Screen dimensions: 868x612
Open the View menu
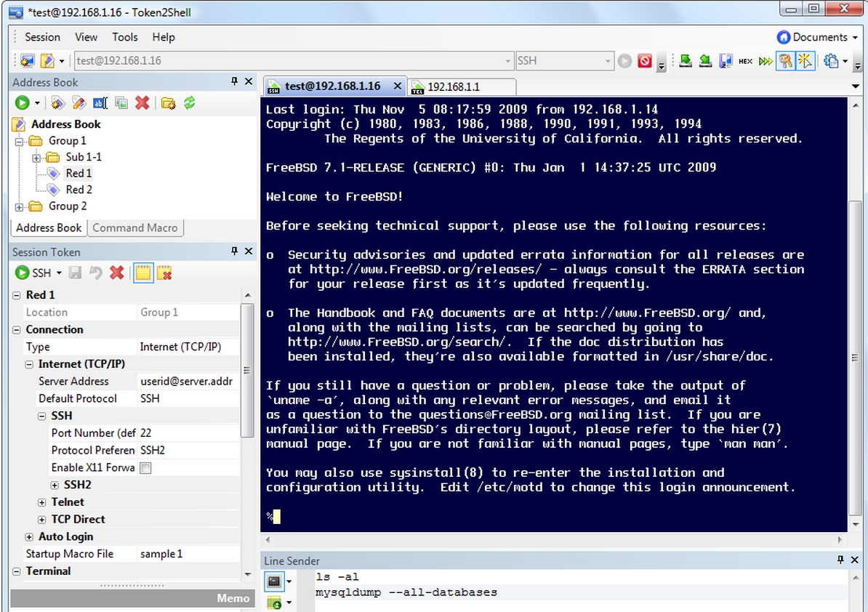pyautogui.click(x=86, y=37)
